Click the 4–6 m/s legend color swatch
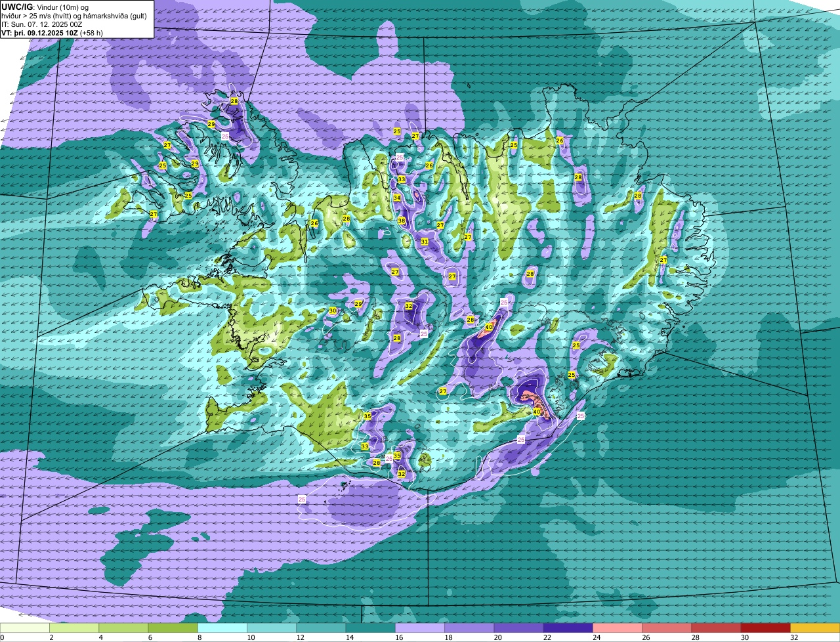Image resolution: width=840 pixels, height=642 pixels. click(123, 628)
